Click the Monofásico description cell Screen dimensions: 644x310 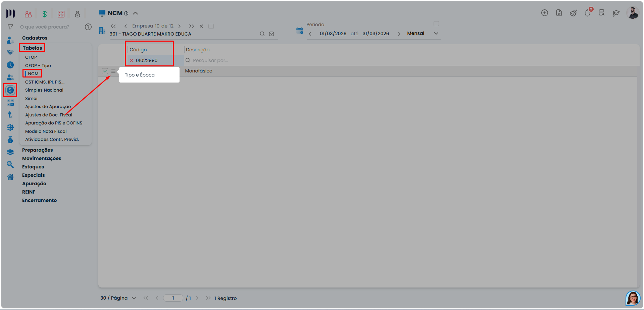point(199,71)
